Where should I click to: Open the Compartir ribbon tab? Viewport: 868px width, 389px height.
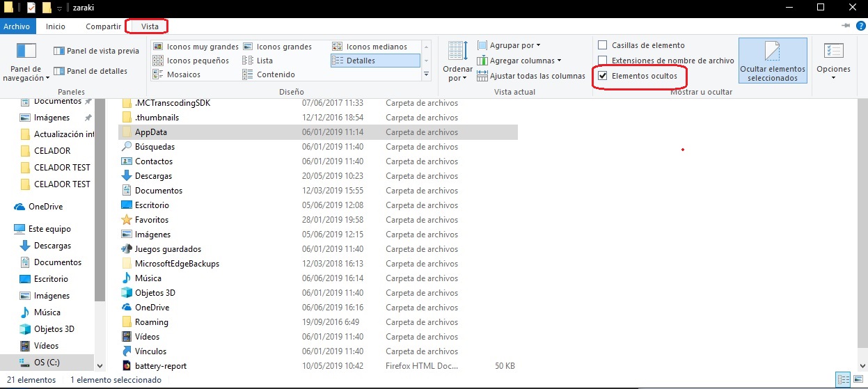104,26
